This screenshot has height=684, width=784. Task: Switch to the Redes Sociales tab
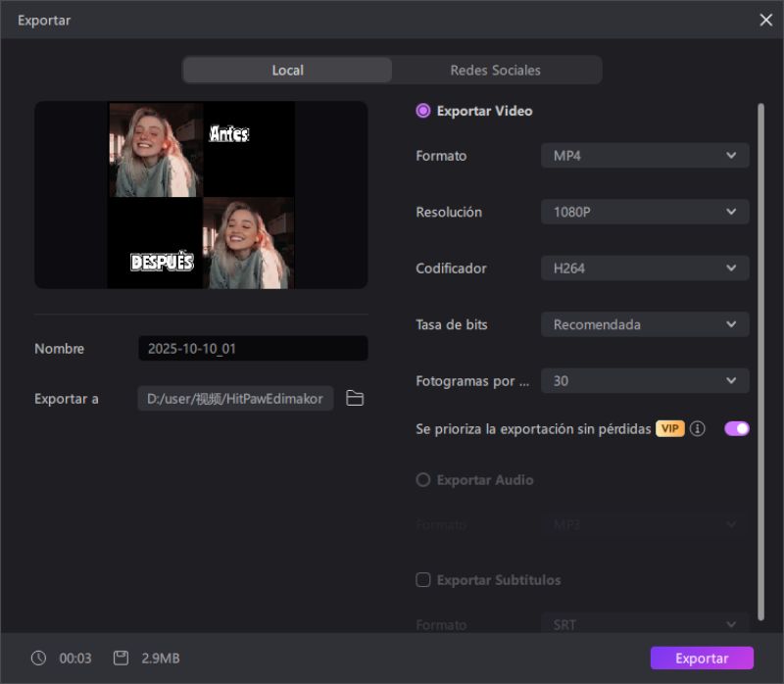pos(495,71)
